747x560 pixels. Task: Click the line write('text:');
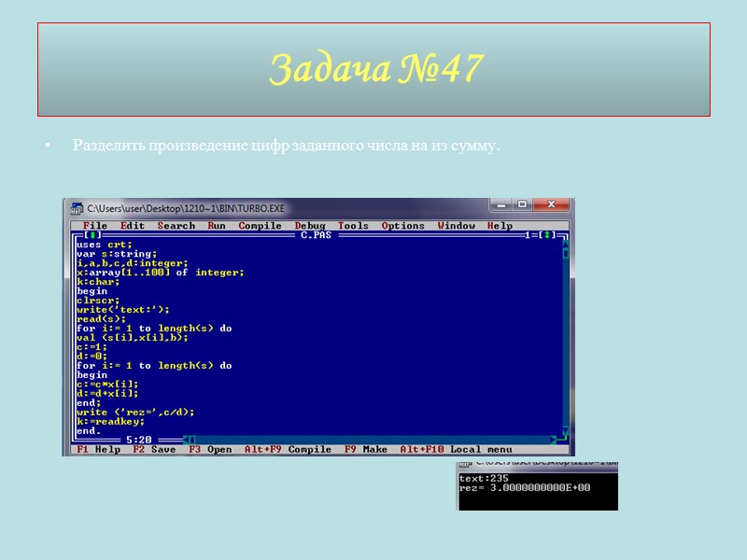(123, 310)
